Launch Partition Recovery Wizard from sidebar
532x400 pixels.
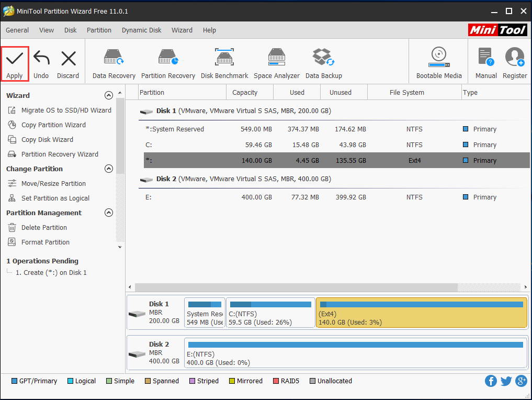tap(53, 154)
